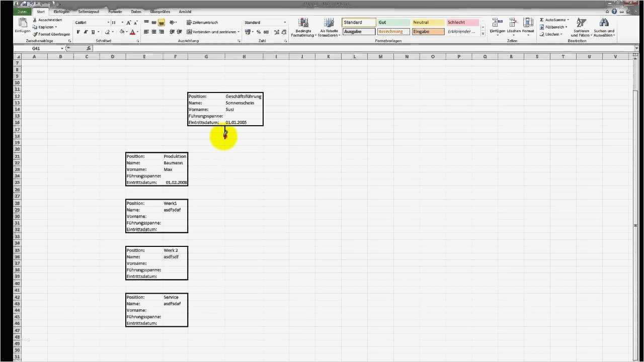
Task: Switch to the Formeln ribbon tab
Action: pyautogui.click(x=115, y=12)
